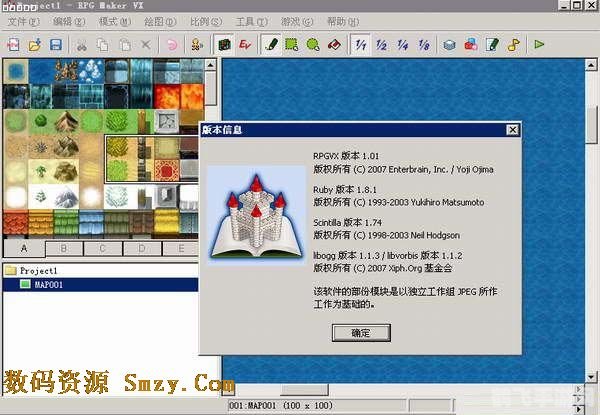Image resolution: width=600 pixels, height=415 pixels.
Task: Select the Flood Fill bucket tool
Action: (x=334, y=45)
